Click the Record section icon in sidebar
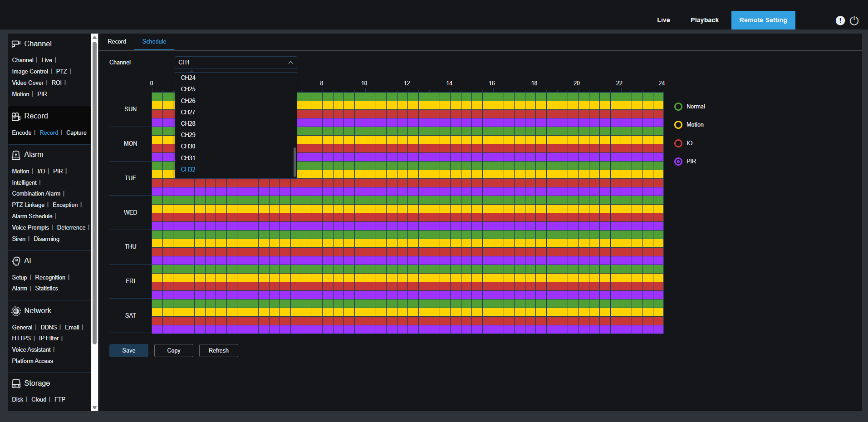Viewport: 868px width, 422px height. point(16,116)
